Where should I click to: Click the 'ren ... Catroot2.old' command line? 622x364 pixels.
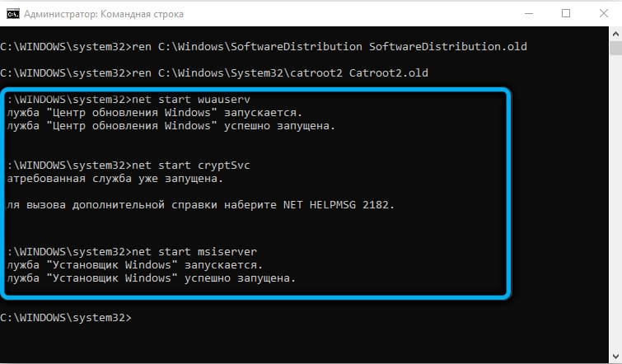pos(214,73)
